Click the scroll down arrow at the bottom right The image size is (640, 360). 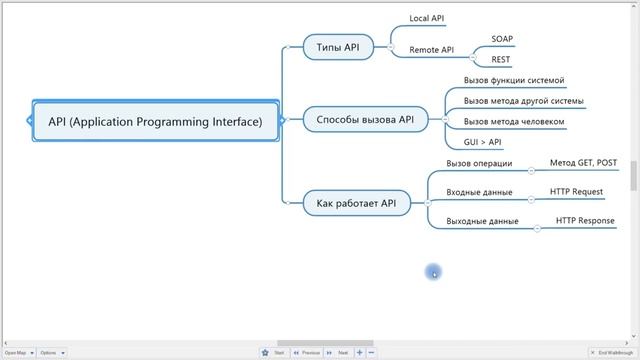pos(633,337)
